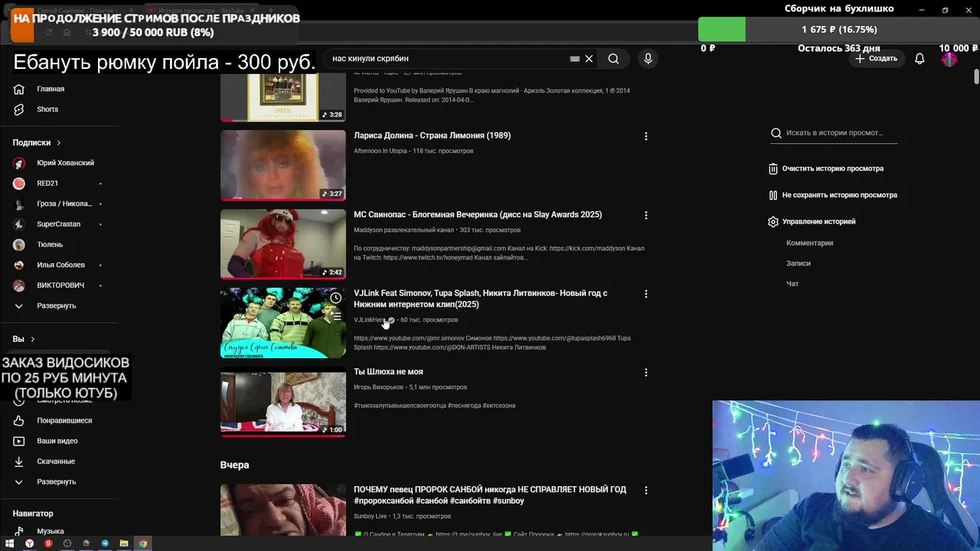This screenshot has height=551, width=980.
Task: Open Илья Соболев channel subscription
Action: coord(60,265)
